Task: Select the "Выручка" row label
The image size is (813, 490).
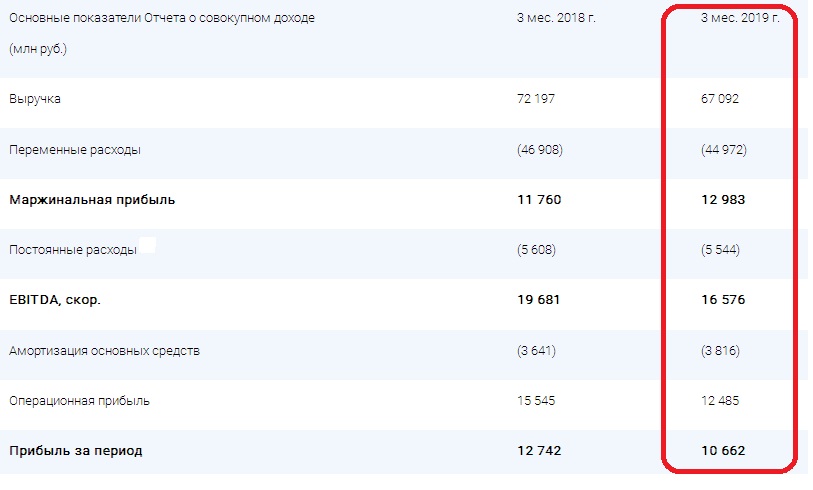Action: click(x=36, y=100)
